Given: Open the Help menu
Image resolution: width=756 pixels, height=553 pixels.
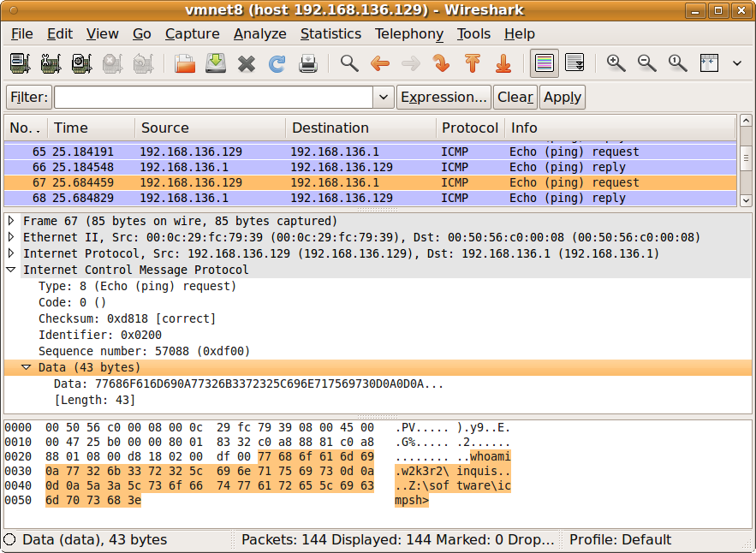Looking at the screenshot, I should point(519,33).
